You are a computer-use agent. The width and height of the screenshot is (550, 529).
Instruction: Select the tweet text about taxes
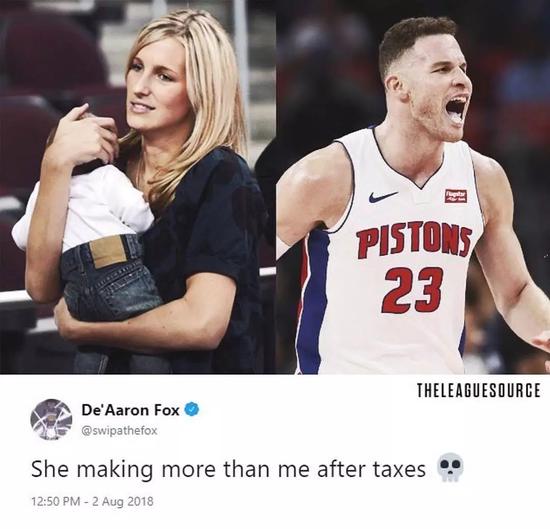(x=229, y=469)
